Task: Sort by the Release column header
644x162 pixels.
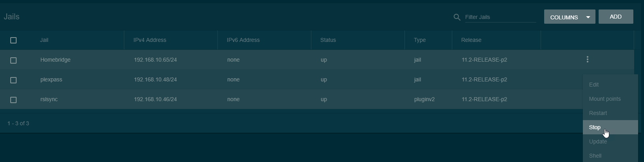Action: pos(471,40)
